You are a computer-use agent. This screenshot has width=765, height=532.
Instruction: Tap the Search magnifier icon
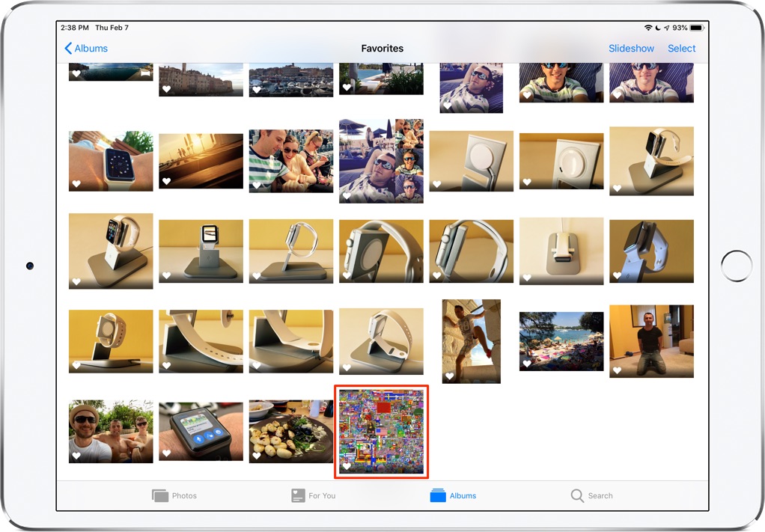coord(576,495)
